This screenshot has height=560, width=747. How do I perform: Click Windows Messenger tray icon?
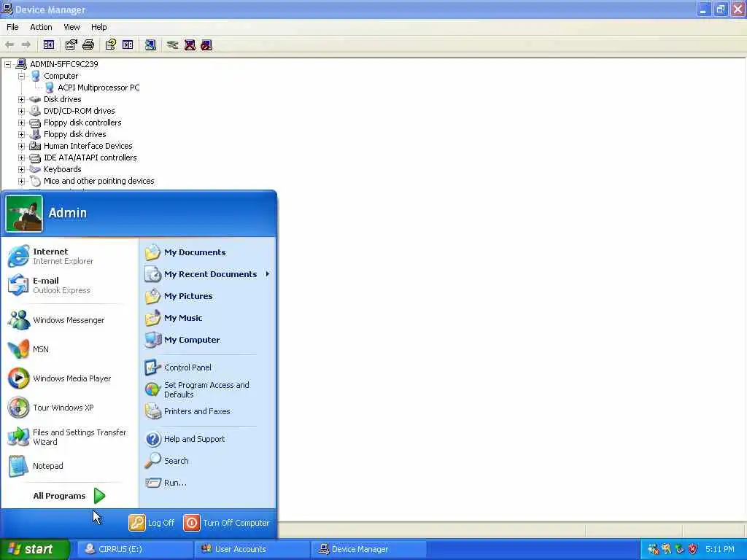click(x=653, y=549)
